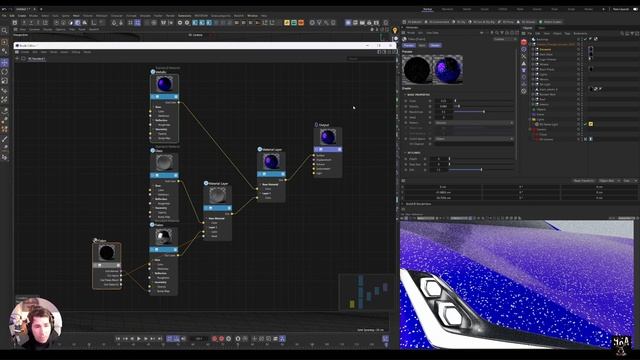The height and width of the screenshot is (360, 640).
Task: Select the Flakes node with chrome sphere preview
Action: click(x=164, y=237)
